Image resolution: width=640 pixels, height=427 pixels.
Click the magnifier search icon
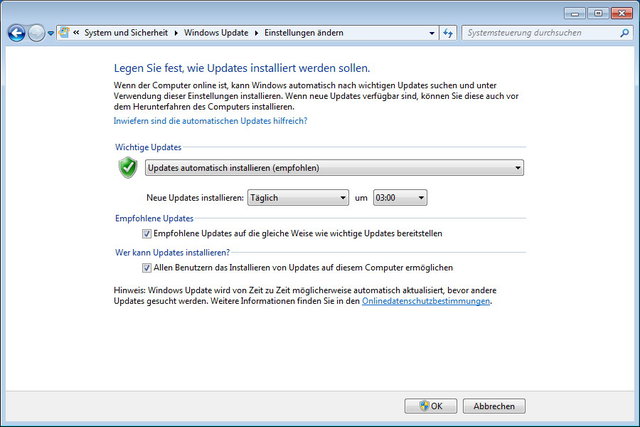pos(624,33)
